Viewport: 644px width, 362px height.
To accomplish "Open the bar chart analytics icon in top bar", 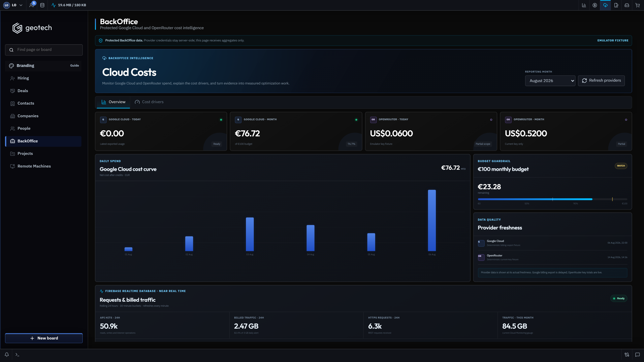I will coord(584,5).
